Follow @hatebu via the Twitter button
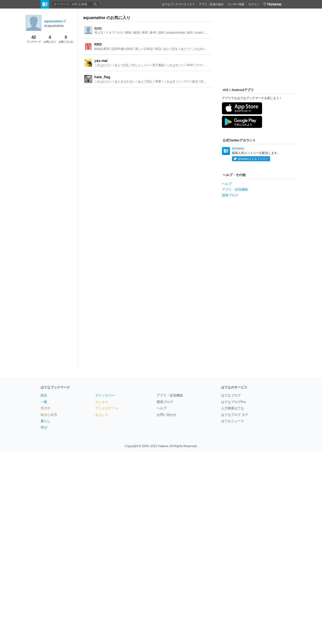The image size is (322, 644). pyautogui.click(x=251, y=159)
